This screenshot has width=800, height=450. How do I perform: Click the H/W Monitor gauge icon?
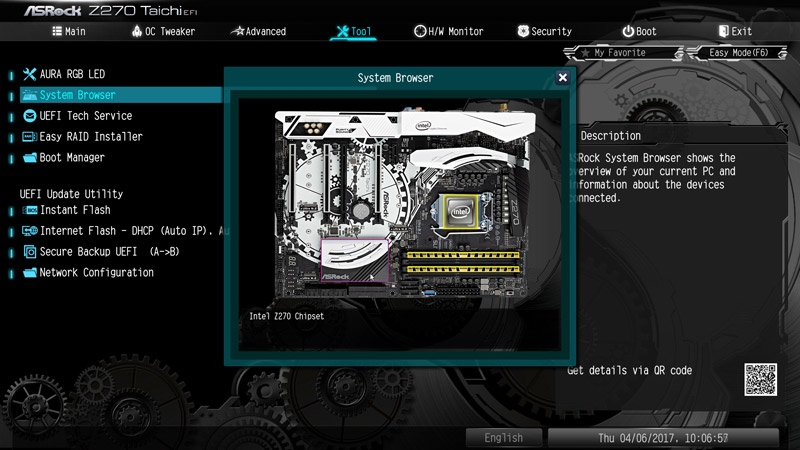(419, 31)
